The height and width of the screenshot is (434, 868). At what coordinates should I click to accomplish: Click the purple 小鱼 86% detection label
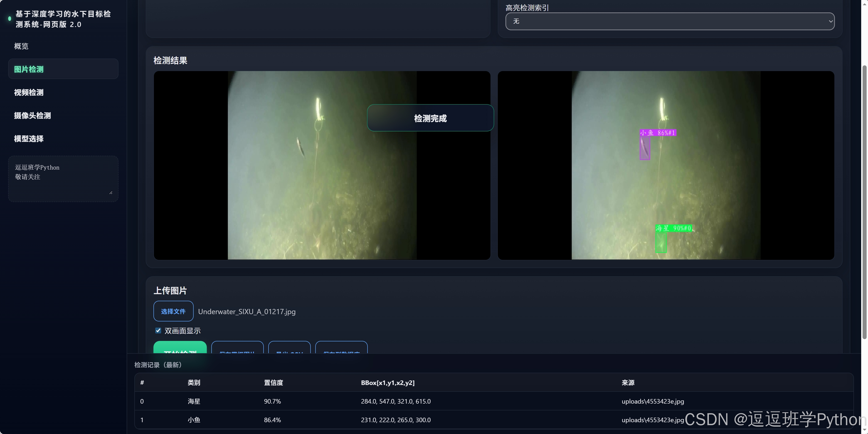(658, 133)
